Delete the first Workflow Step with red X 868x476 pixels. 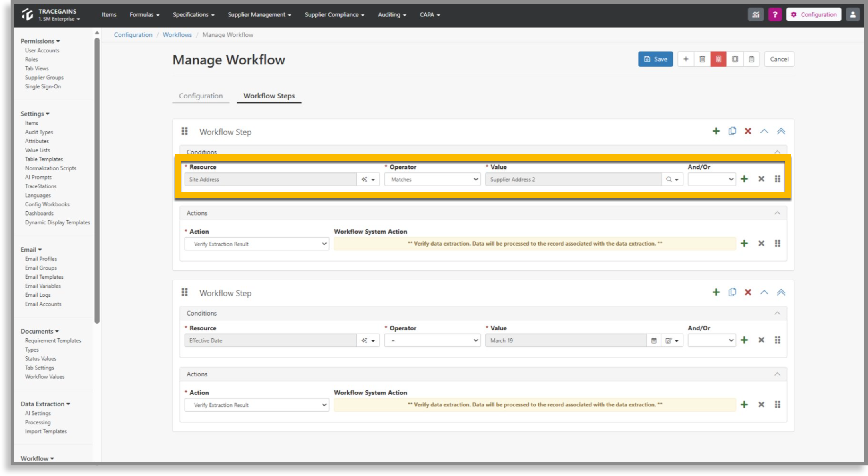pos(748,131)
